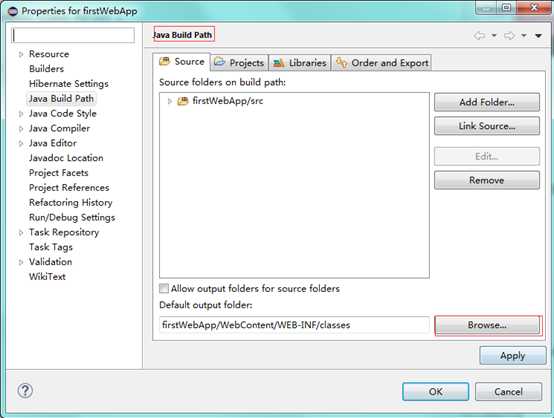
Task: Switch to the Source tab
Action: coord(182,62)
